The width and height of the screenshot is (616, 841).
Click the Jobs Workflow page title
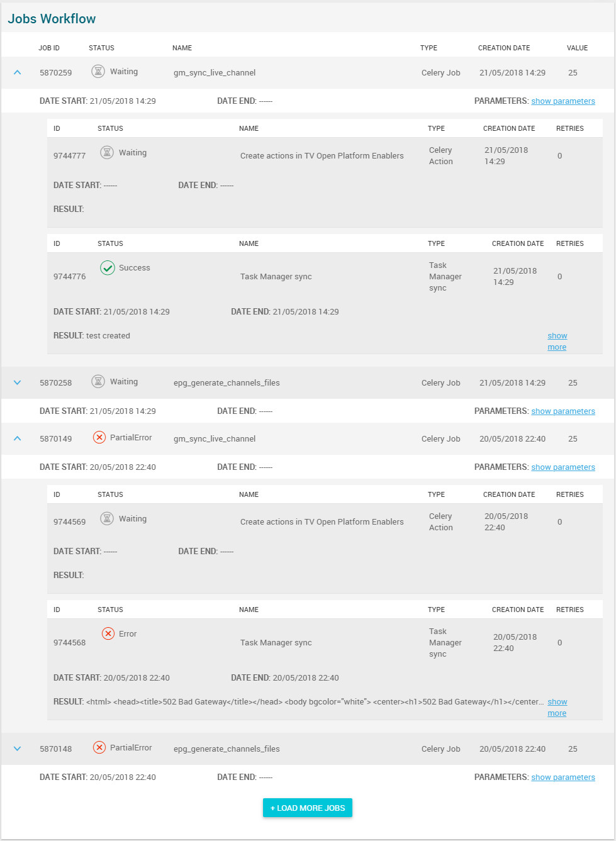click(52, 19)
